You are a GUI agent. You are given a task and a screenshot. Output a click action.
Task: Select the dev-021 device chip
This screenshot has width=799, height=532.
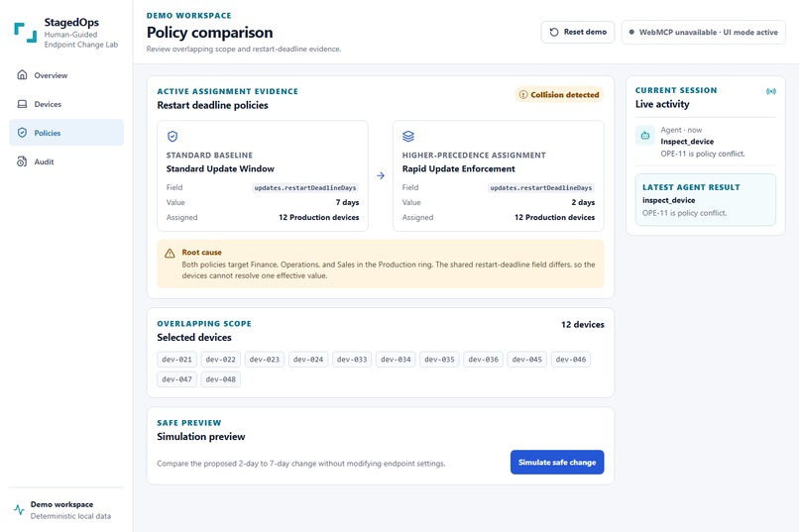click(176, 360)
